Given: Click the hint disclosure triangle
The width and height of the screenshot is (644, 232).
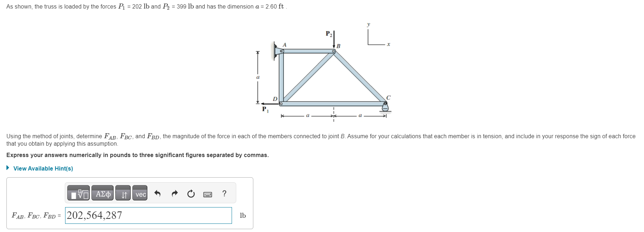Looking at the screenshot, I should [x=8, y=168].
